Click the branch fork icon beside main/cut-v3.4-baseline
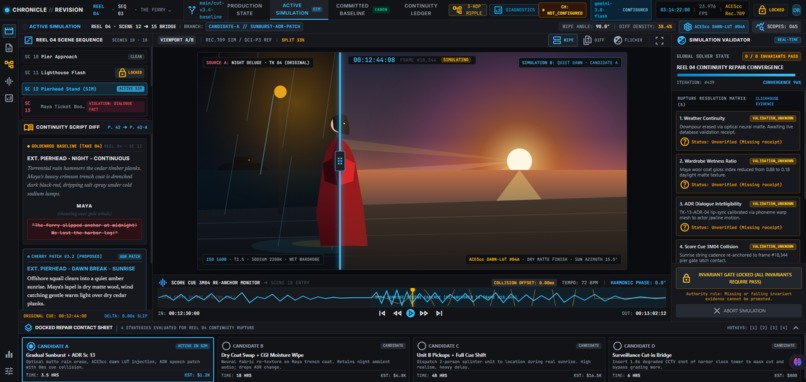The width and height of the screenshot is (806, 382). tap(192, 9)
